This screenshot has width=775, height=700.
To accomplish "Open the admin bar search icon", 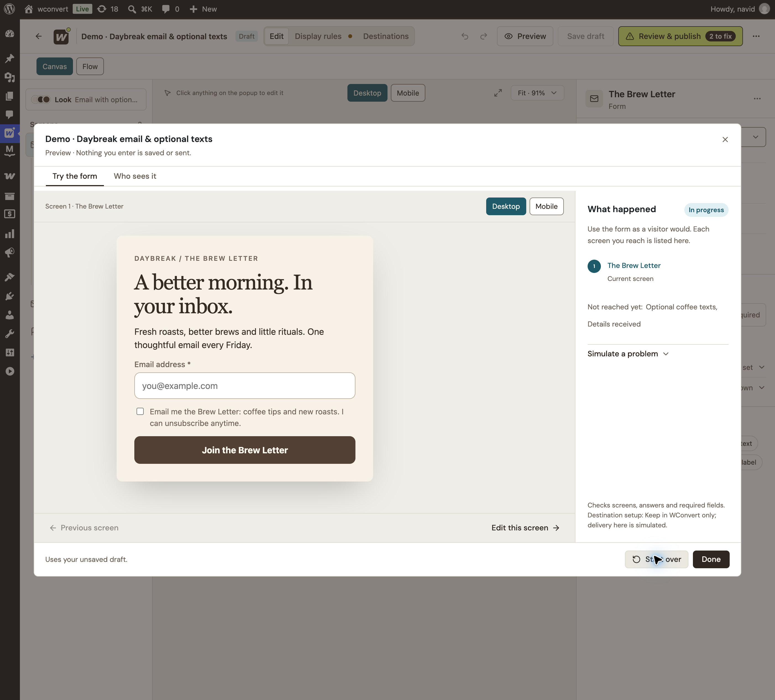I will point(132,9).
